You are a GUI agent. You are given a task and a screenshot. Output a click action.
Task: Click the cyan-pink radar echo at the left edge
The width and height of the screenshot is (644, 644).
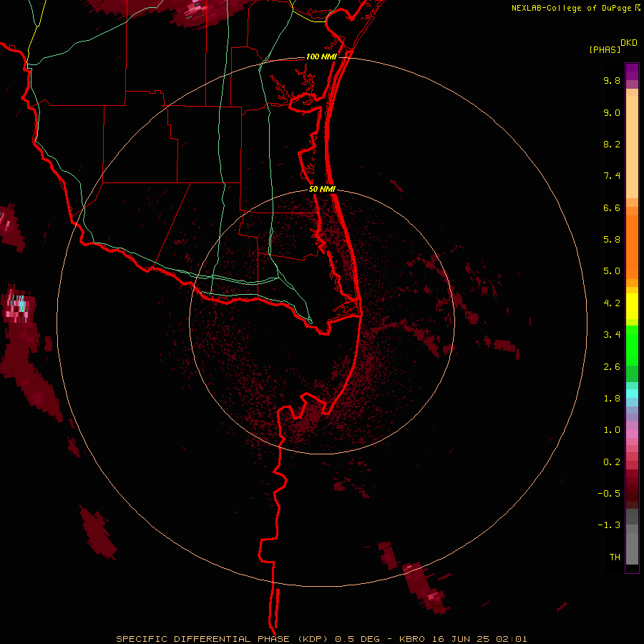pos(18,305)
